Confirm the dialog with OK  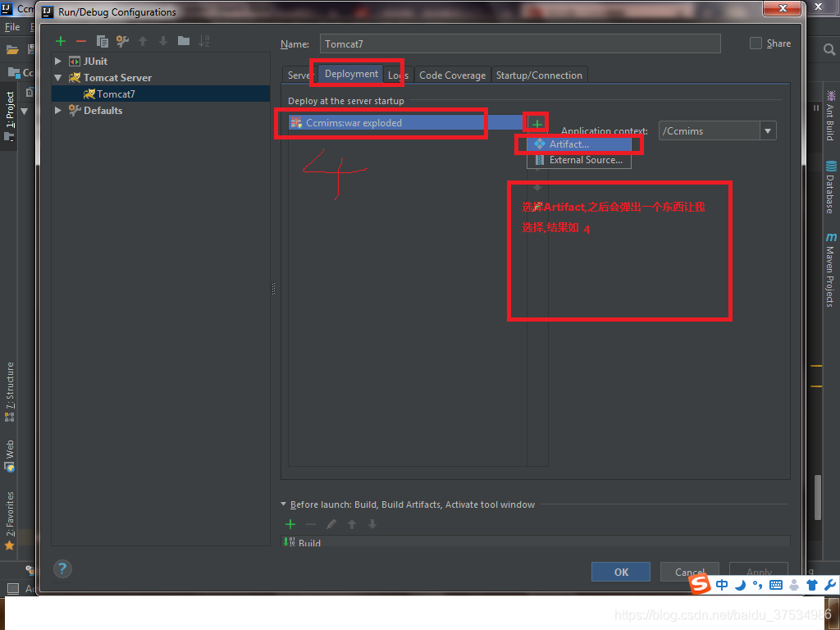(x=621, y=572)
